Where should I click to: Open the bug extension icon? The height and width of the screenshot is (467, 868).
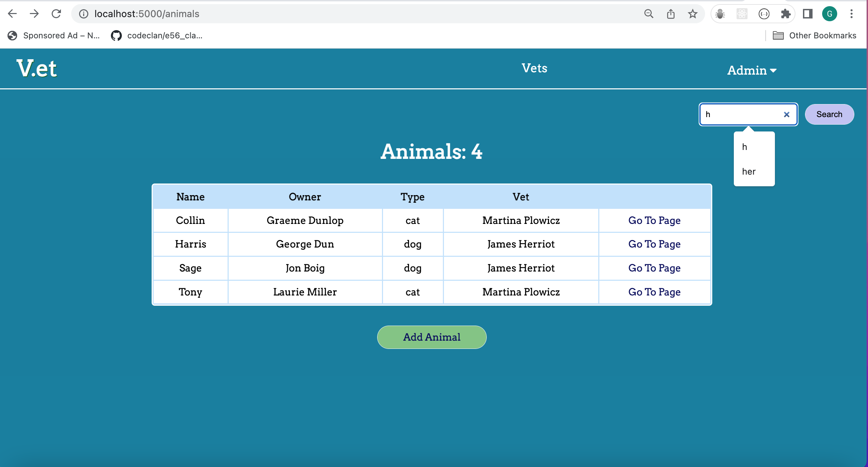(x=720, y=14)
